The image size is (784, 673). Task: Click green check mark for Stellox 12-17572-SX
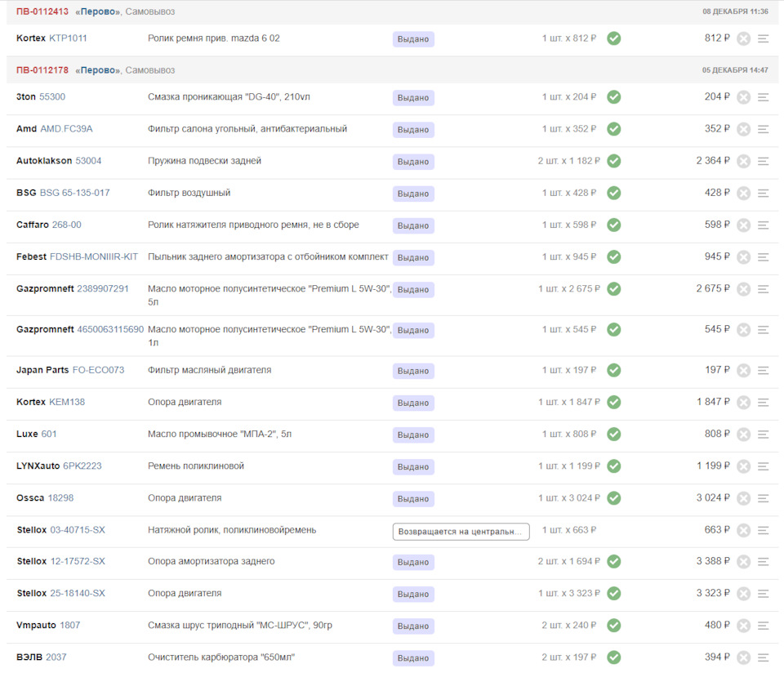(614, 561)
